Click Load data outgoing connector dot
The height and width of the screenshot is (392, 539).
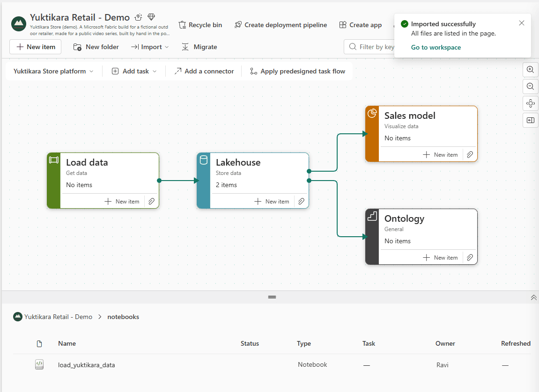tap(159, 181)
